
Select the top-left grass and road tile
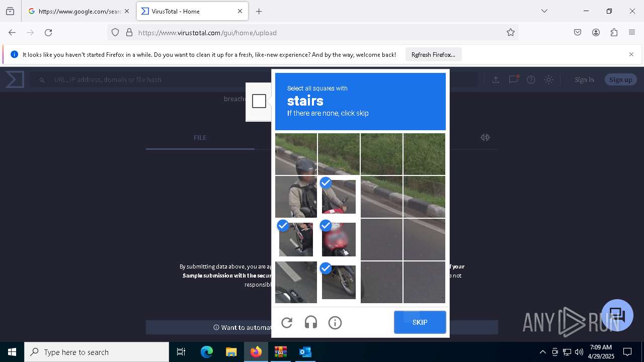tap(296, 154)
